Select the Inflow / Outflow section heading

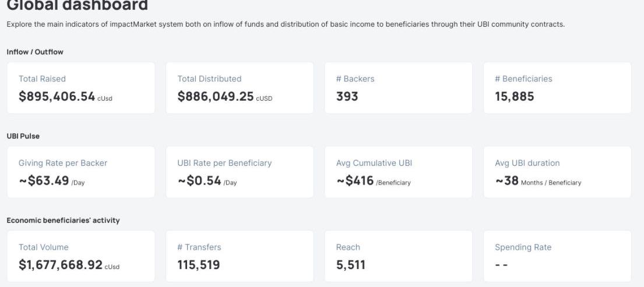click(x=35, y=52)
